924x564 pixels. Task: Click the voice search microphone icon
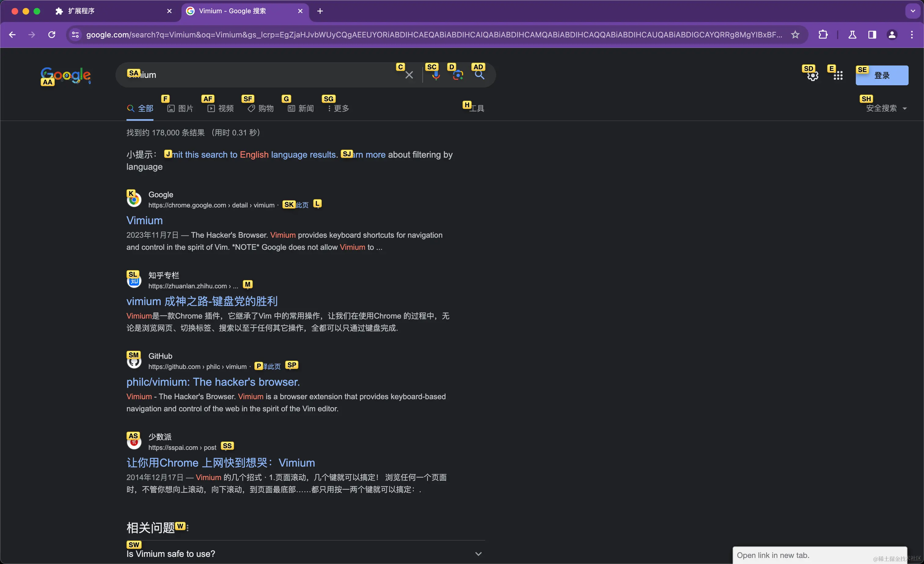(x=436, y=76)
